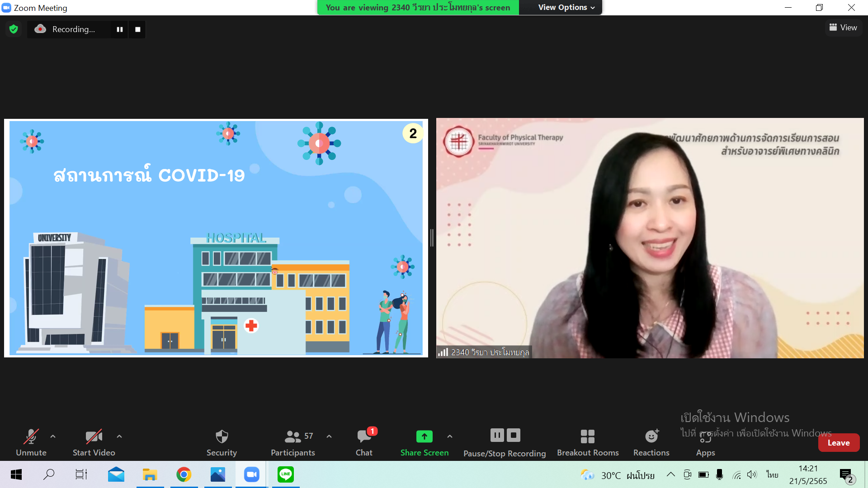Expand video options arrow next to Start Video
868x488 pixels.
119,436
